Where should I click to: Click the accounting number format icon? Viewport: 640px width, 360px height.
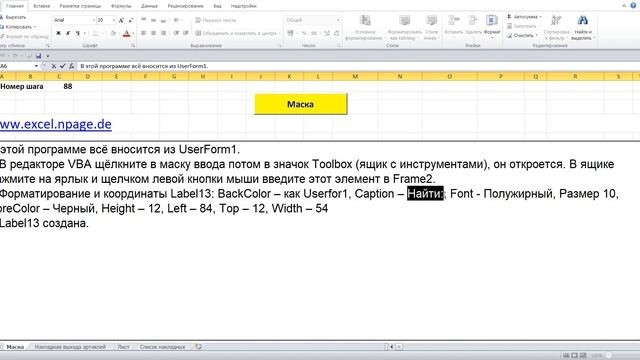click(290, 33)
